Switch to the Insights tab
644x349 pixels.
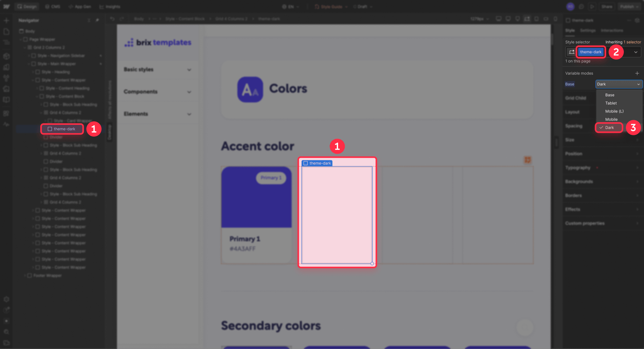coord(110,7)
